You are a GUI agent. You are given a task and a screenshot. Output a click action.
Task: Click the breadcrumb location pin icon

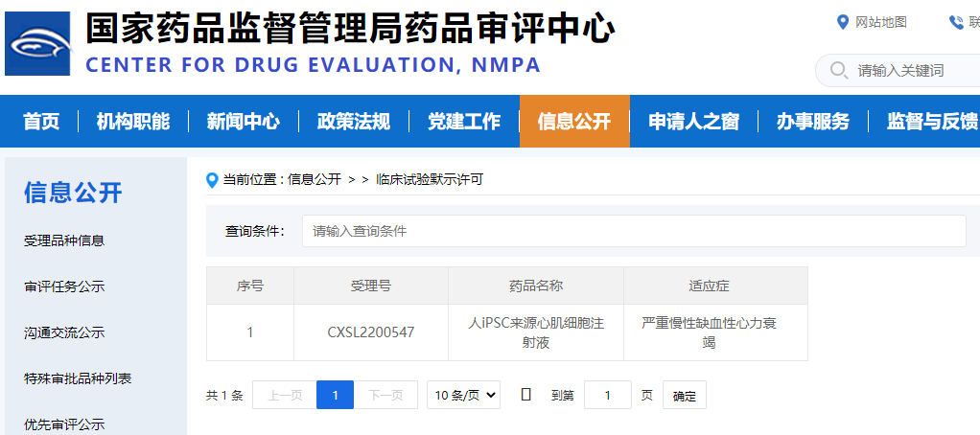point(213,181)
